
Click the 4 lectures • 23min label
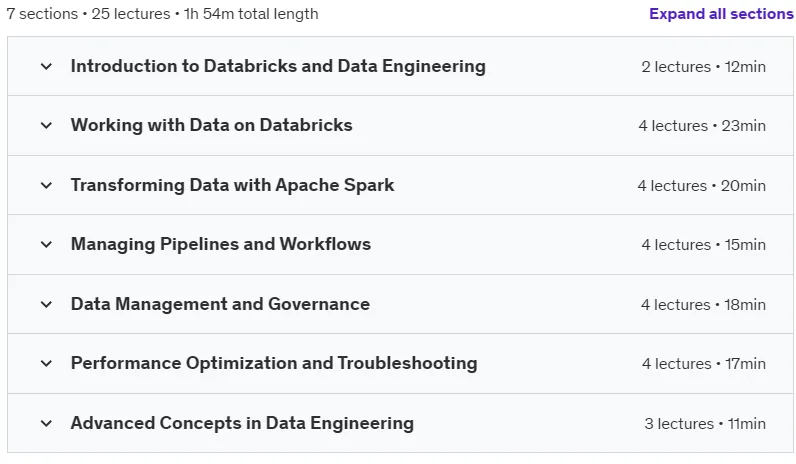(x=702, y=125)
